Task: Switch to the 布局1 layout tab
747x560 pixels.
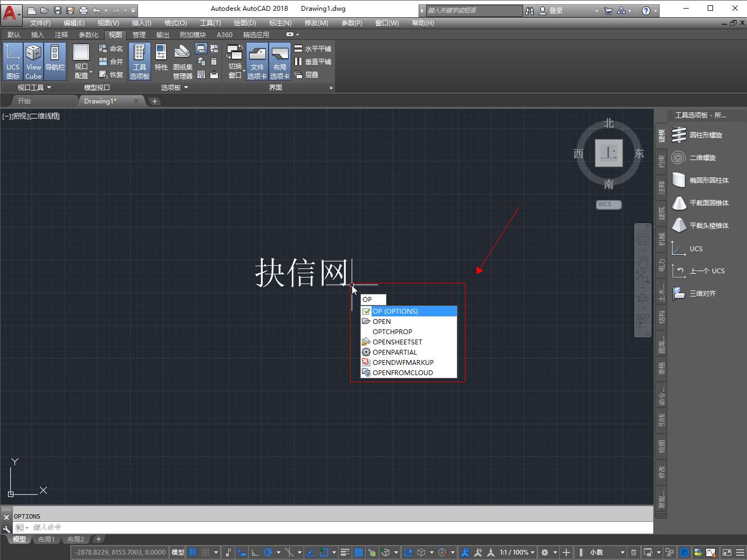Action: [46, 540]
